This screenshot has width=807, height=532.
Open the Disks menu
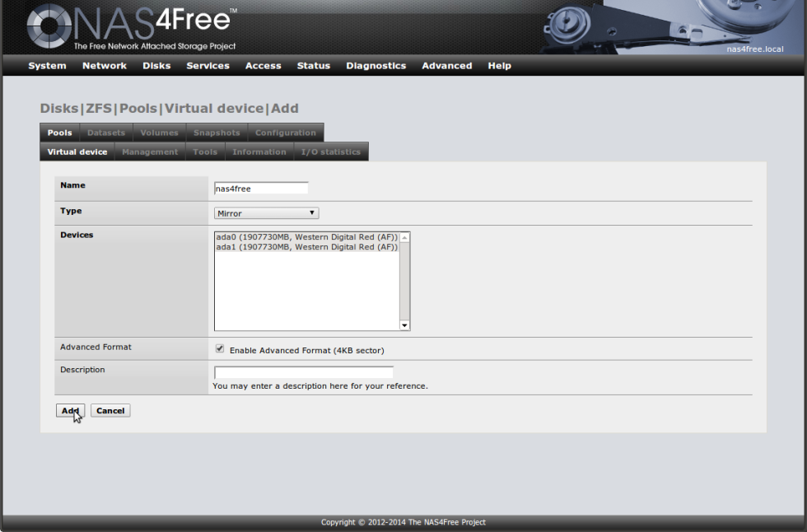click(156, 65)
